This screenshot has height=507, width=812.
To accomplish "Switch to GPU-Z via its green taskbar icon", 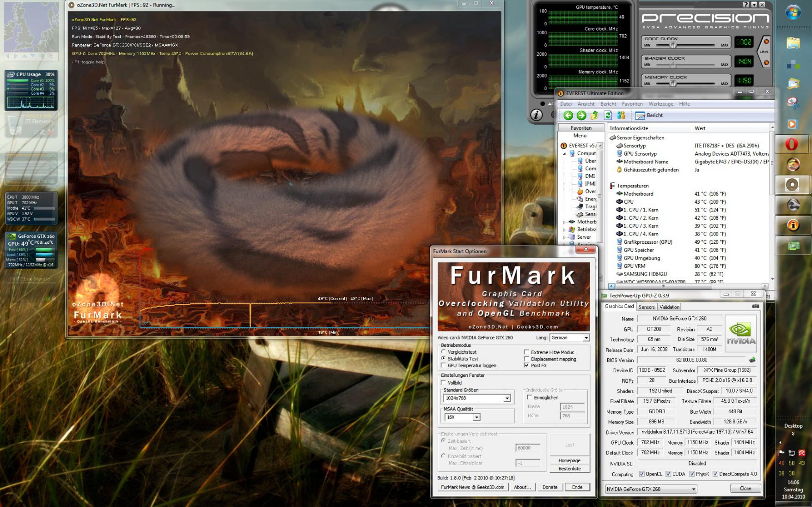I will pos(792,246).
